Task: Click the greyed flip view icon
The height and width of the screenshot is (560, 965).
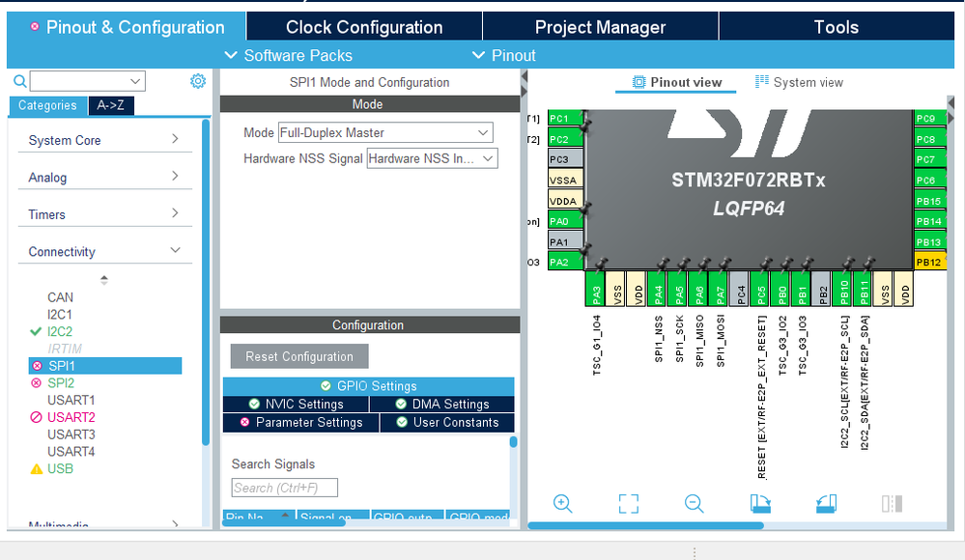Action: click(x=892, y=503)
